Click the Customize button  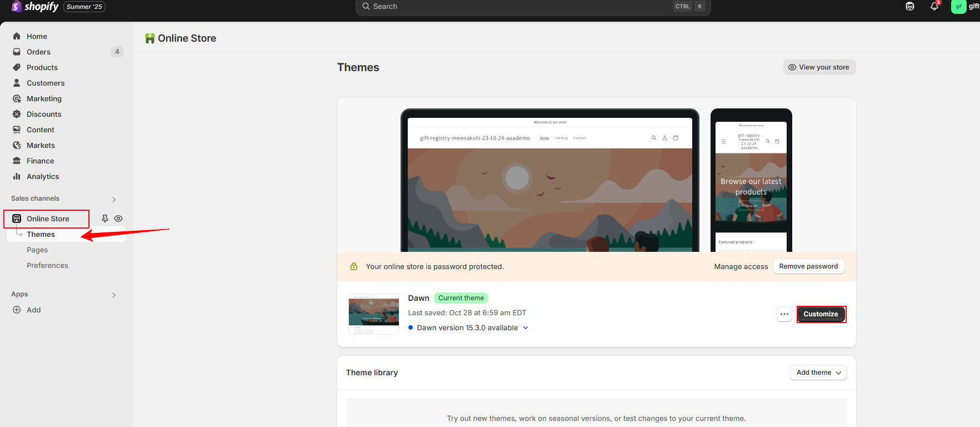(x=821, y=314)
